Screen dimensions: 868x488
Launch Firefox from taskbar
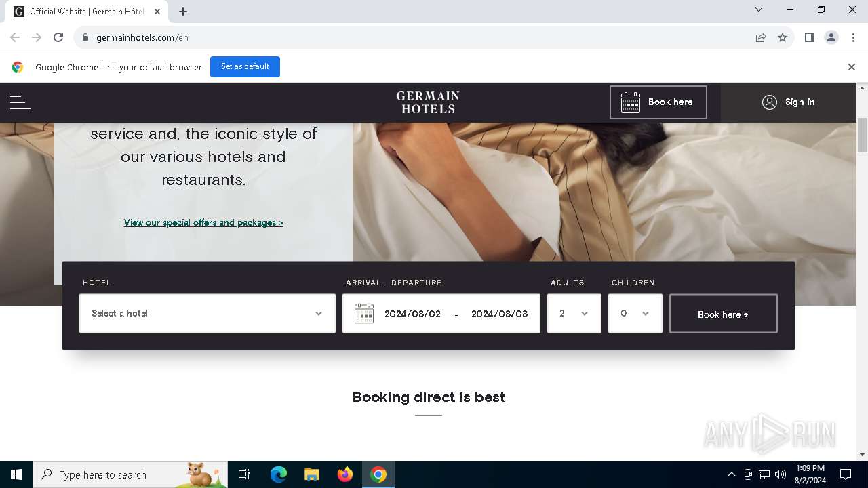(x=345, y=474)
